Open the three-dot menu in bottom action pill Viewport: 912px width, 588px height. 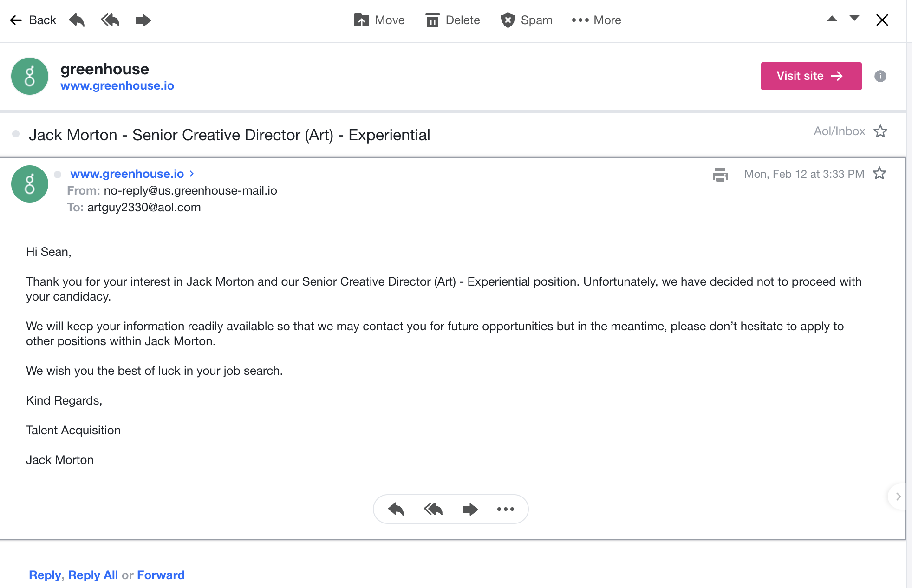[505, 509]
